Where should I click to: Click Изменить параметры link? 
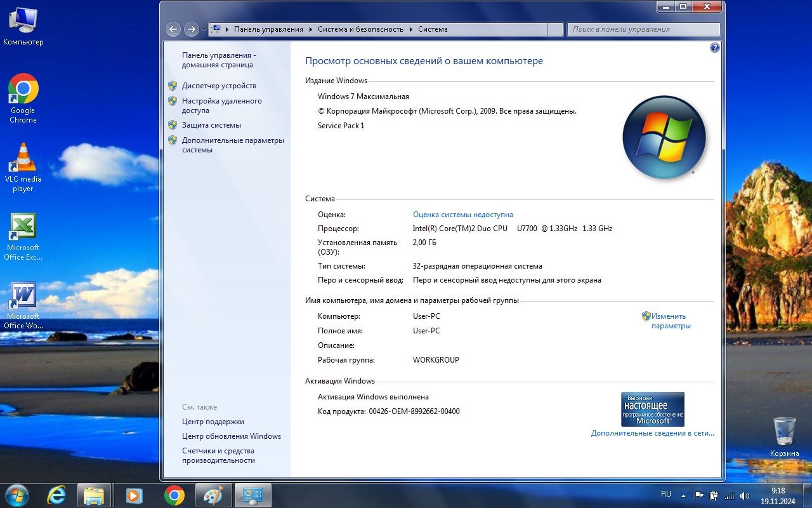(x=671, y=321)
